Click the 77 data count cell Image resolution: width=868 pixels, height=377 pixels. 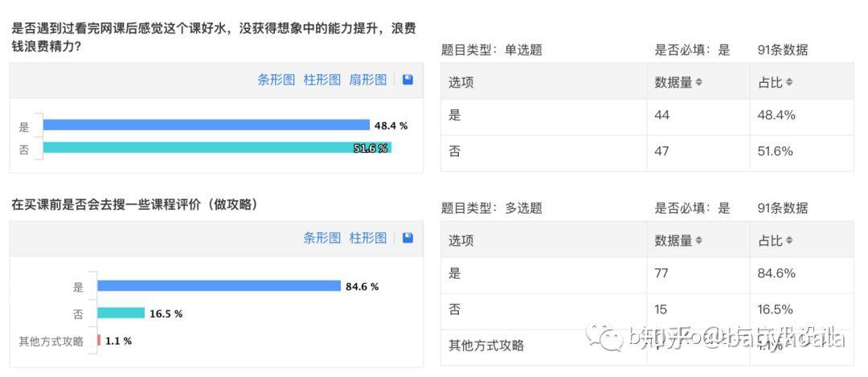coord(662,273)
